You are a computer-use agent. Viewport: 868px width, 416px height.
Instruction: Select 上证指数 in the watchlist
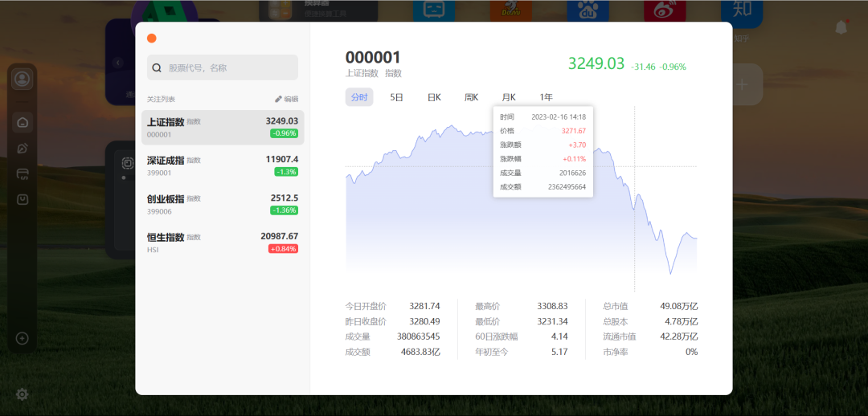click(223, 127)
